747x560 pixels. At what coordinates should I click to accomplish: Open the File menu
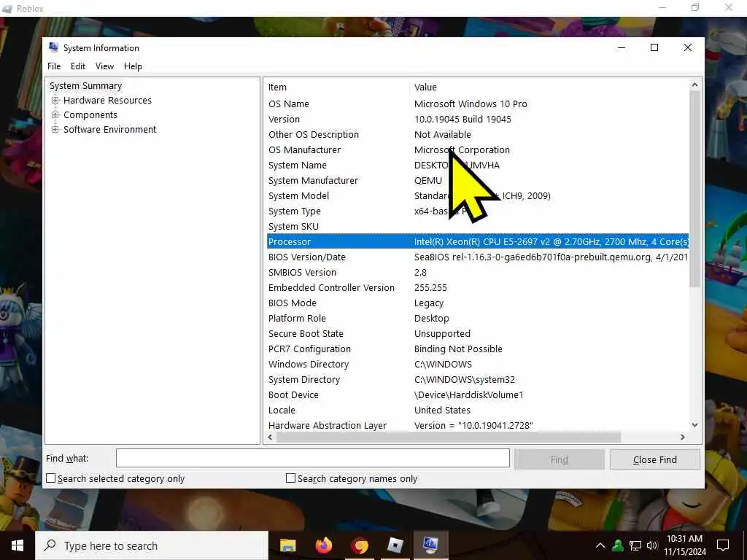(54, 66)
